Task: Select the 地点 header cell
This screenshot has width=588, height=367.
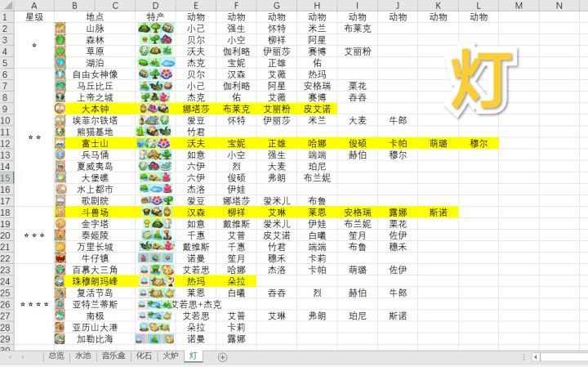Action: 95,17
